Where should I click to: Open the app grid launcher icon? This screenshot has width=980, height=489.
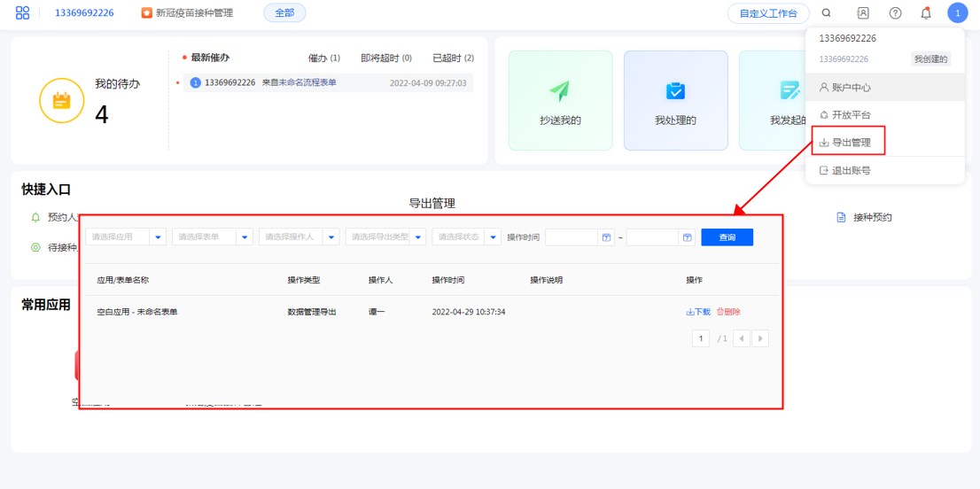pyautogui.click(x=23, y=13)
